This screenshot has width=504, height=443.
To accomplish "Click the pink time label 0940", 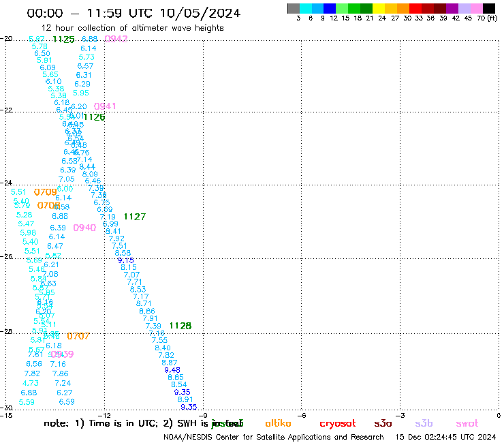I will pyautogui.click(x=84, y=228).
